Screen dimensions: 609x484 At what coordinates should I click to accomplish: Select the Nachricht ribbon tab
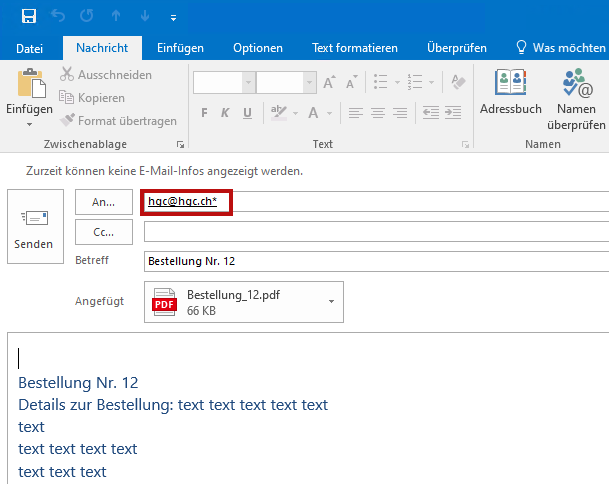102,48
